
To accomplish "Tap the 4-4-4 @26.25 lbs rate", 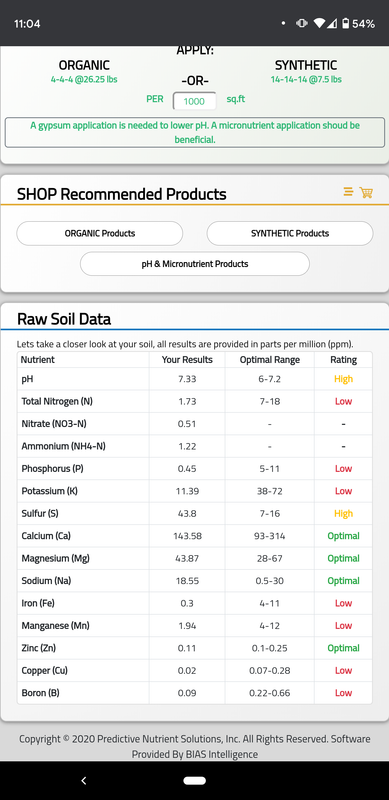I will point(84,80).
